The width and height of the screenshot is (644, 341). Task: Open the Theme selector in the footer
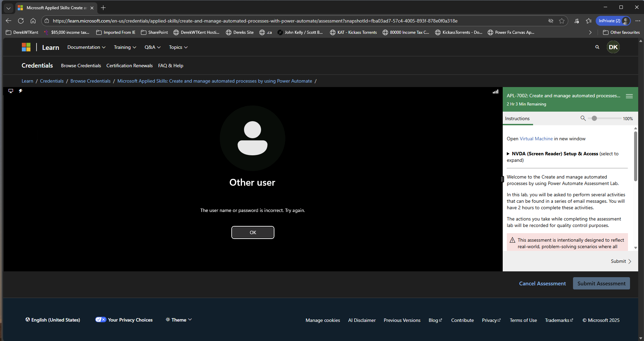click(178, 319)
